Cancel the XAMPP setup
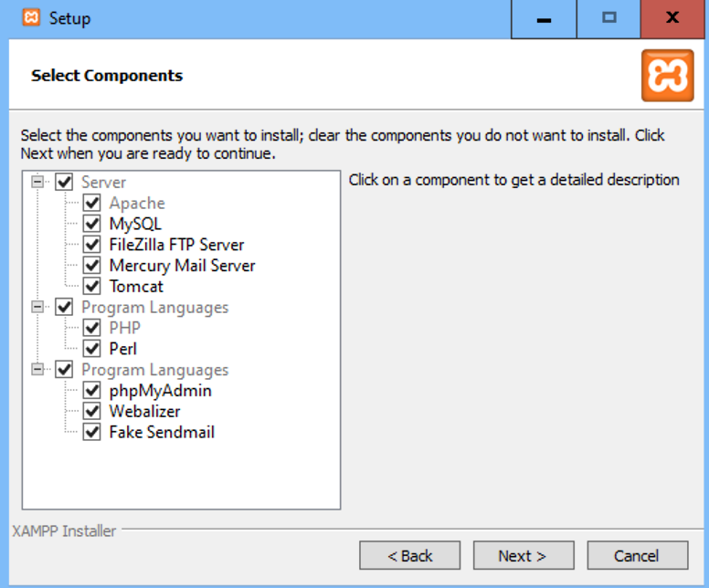The height and width of the screenshot is (588, 709). [638, 555]
